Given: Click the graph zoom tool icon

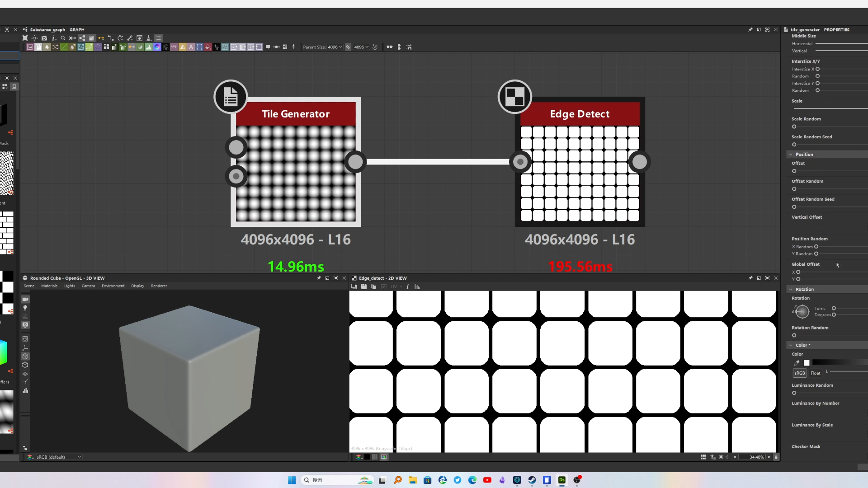Looking at the screenshot, I should coord(62,38).
